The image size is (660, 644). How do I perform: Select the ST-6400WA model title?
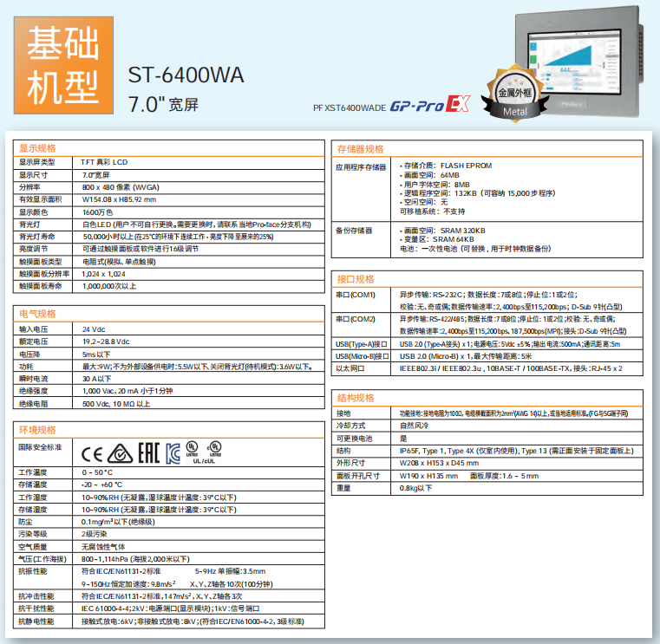186,75
